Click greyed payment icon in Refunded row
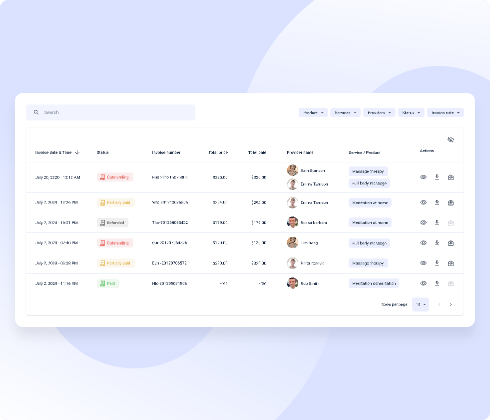 pyautogui.click(x=451, y=222)
